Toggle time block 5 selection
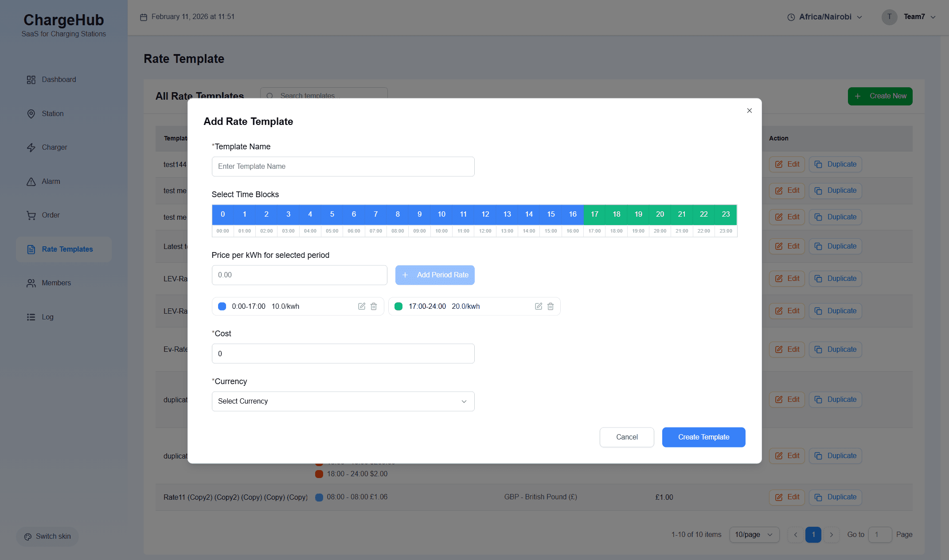Viewport: 949px width, 560px height. pos(332,214)
